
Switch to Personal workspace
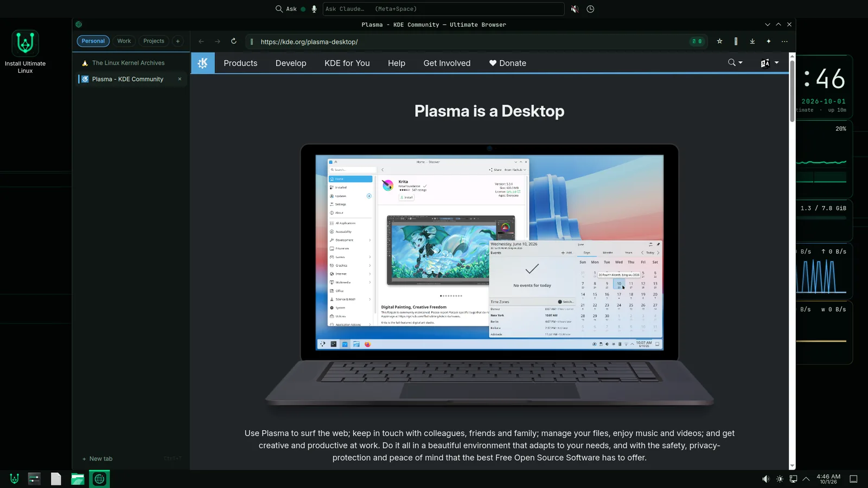[x=93, y=41]
